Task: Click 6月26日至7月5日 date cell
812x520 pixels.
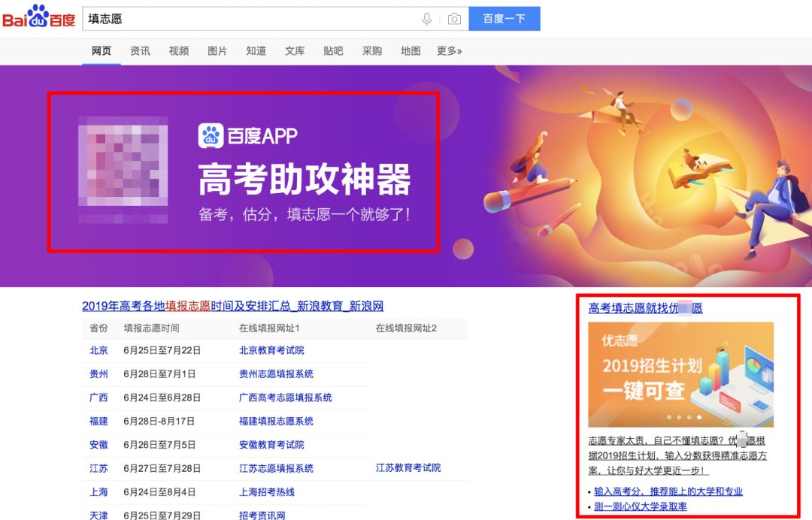Action: click(x=159, y=444)
